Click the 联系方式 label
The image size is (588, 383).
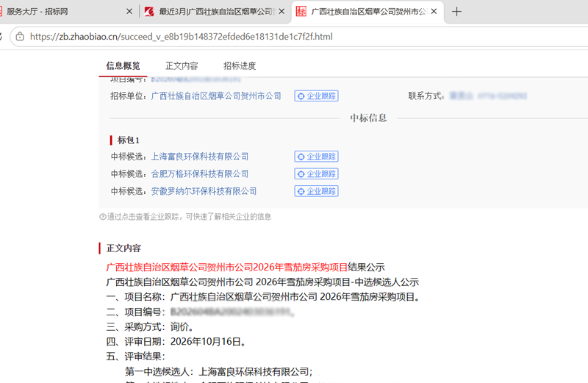coord(426,96)
